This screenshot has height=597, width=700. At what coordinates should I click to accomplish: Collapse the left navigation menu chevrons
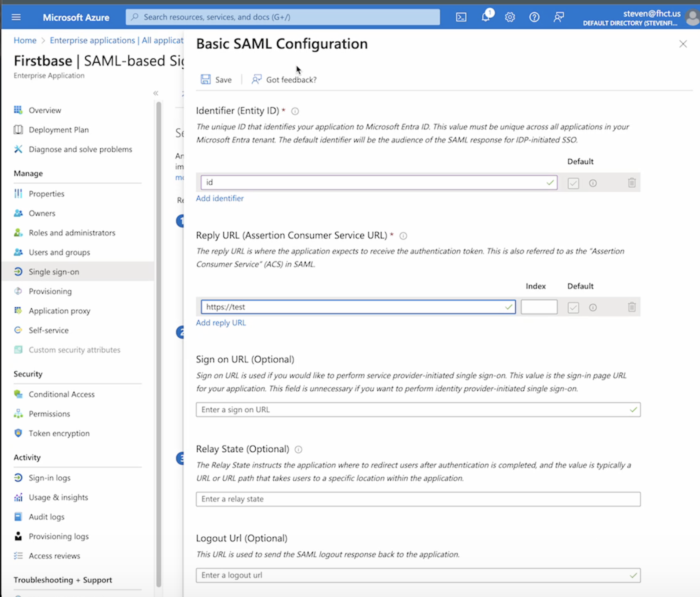pyautogui.click(x=156, y=93)
